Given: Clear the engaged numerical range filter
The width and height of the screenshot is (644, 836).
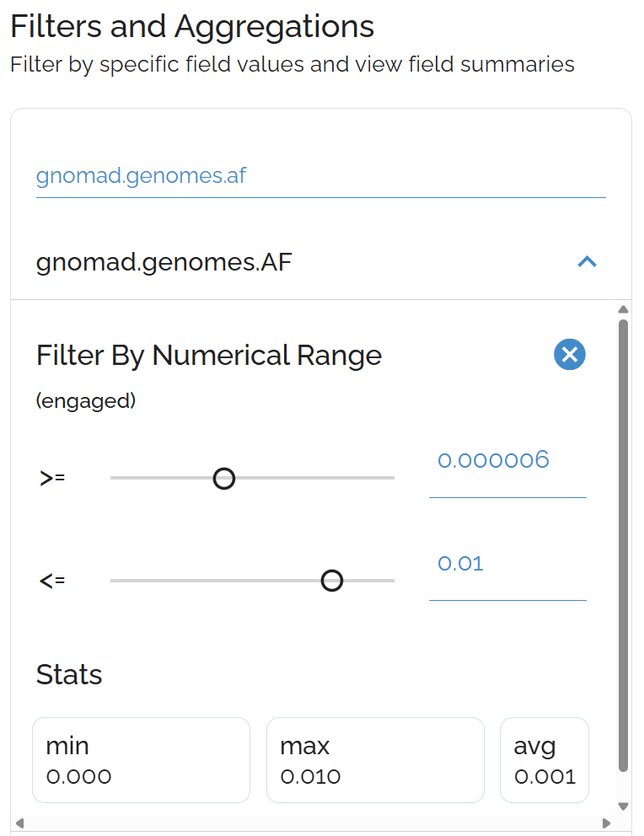Looking at the screenshot, I should tap(570, 355).
